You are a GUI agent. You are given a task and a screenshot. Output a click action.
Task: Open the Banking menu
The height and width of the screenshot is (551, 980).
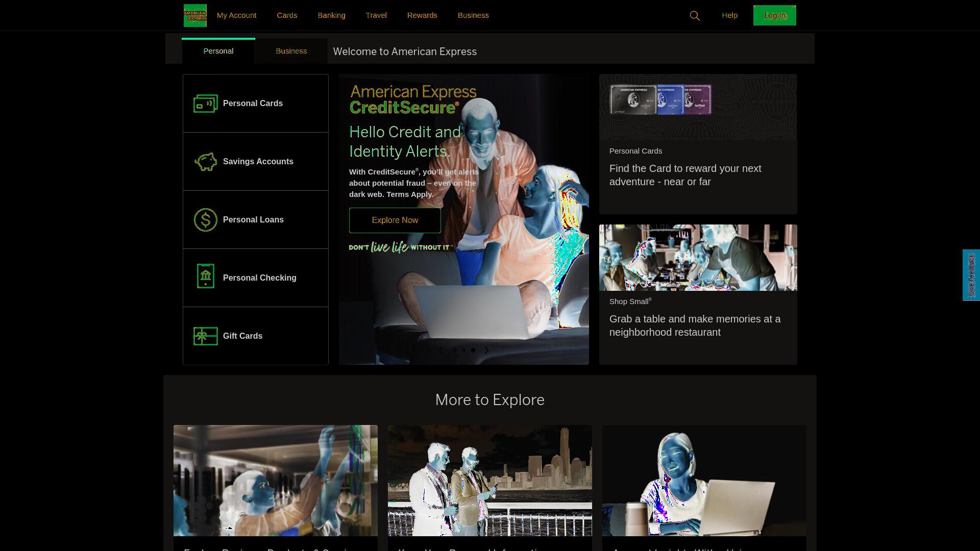(332, 15)
